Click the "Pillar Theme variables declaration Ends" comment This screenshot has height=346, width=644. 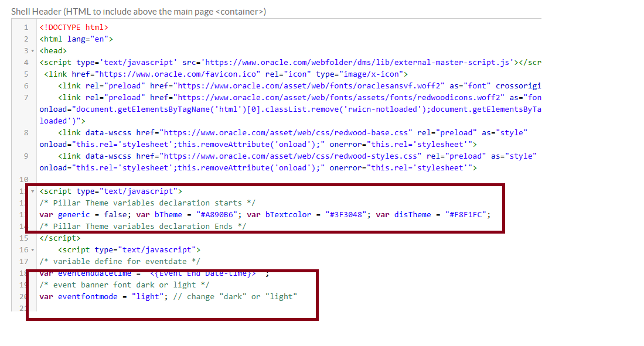click(x=143, y=226)
